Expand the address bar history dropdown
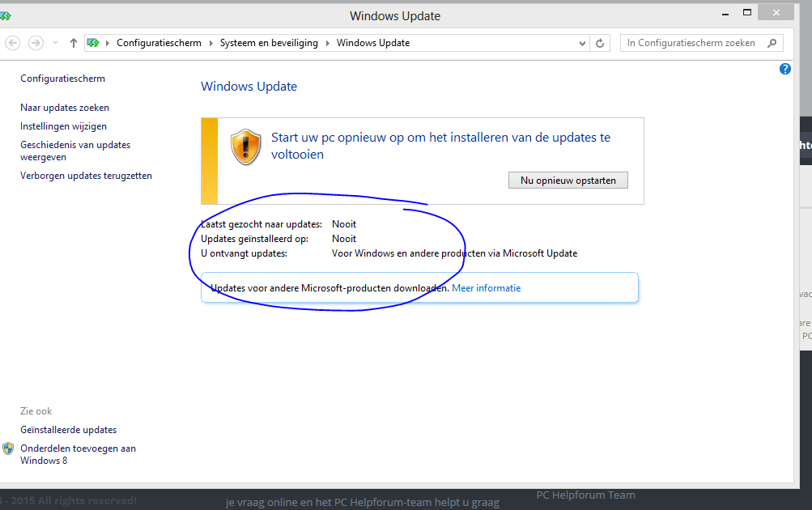The image size is (812, 510). point(582,44)
